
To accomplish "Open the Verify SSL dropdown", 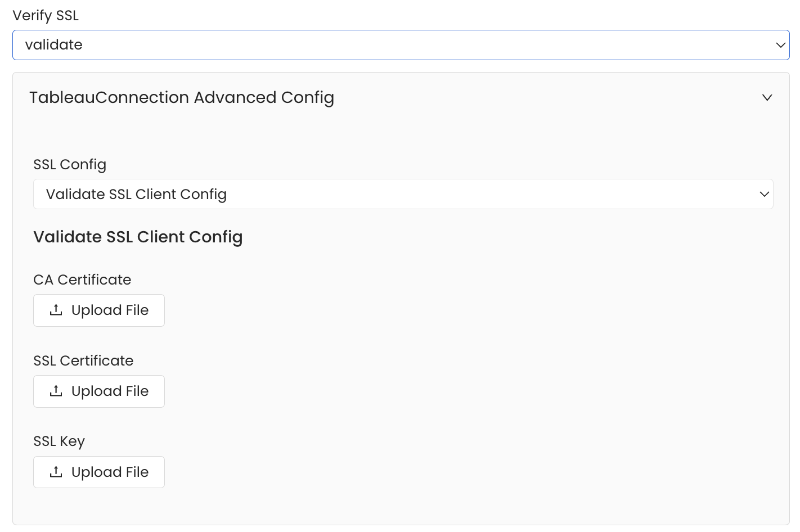I will [401, 45].
